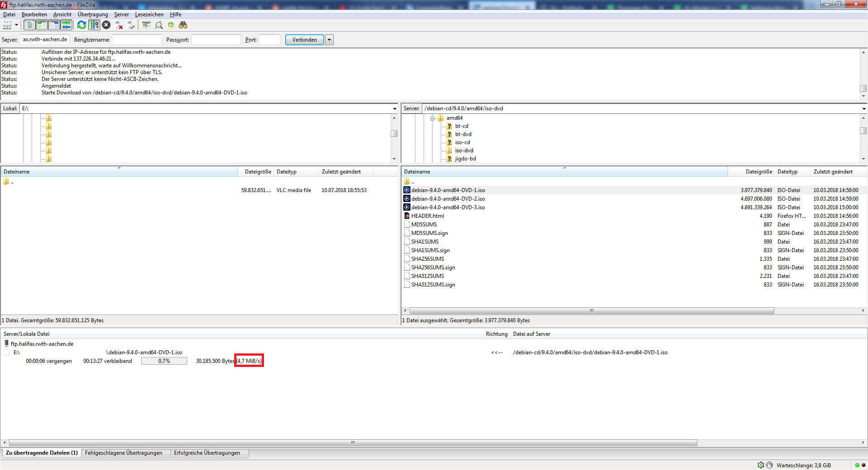This screenshot has width=868, height=470.
Task: Reconnect to the last used server
Action: [131, 25]
